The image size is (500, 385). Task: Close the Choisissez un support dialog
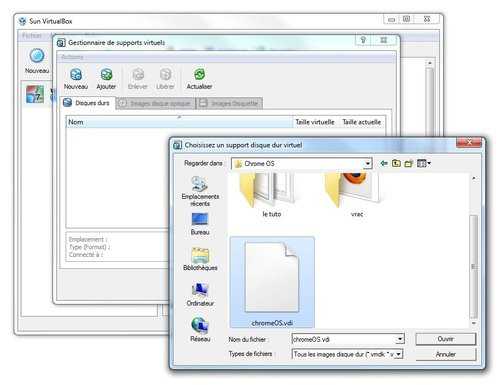click(x=469, y=143)
